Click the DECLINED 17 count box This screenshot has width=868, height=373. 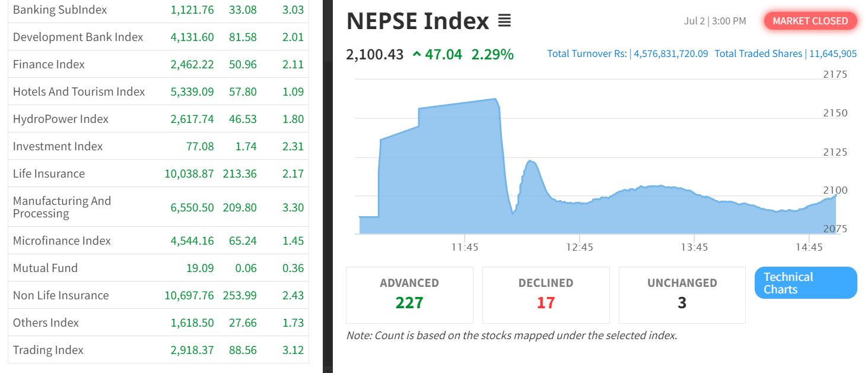[546, 295]
